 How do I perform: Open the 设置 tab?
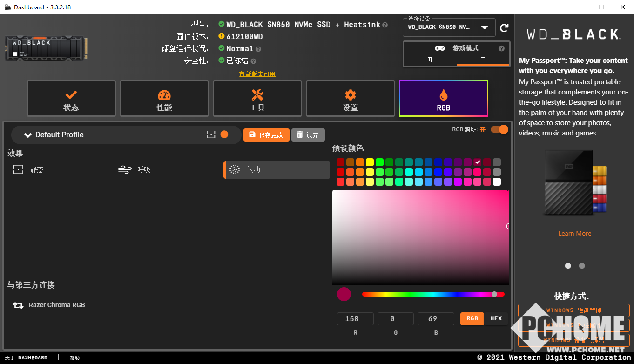tap(351, 99)
